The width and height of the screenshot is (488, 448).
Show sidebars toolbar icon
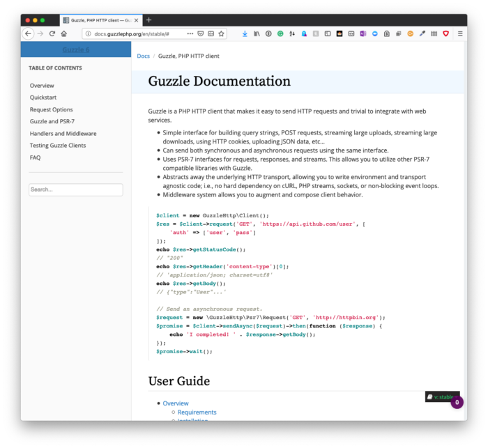click(328, 33)
